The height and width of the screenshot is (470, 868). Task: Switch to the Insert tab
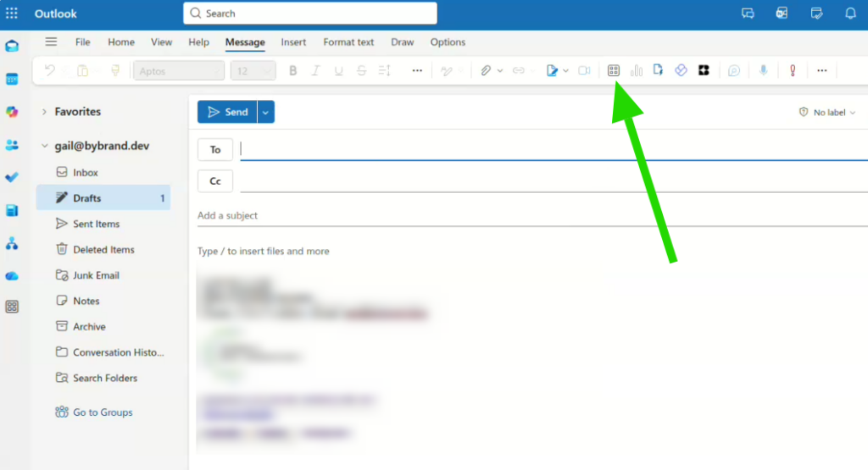(x=293, y=42)
